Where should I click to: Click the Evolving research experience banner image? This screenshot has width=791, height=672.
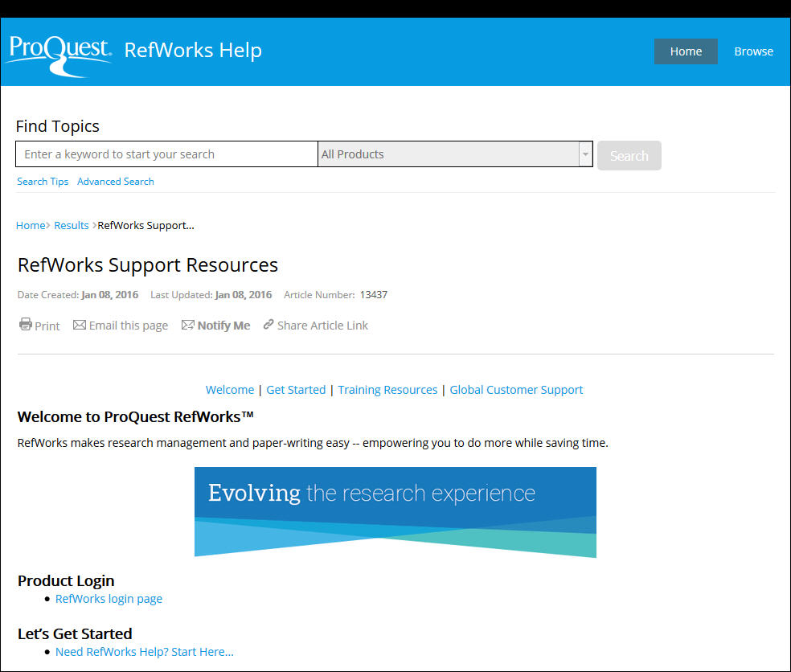395,511
